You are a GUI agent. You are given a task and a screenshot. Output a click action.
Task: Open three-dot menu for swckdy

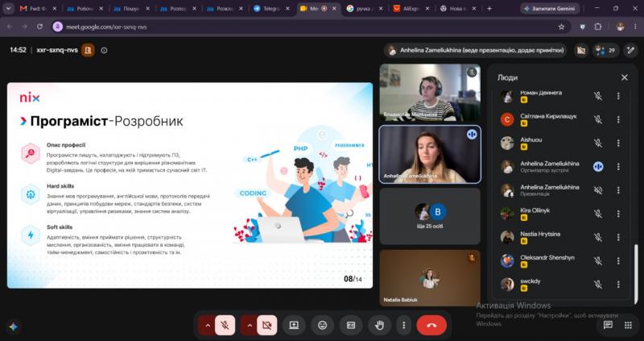click(618, 285)
